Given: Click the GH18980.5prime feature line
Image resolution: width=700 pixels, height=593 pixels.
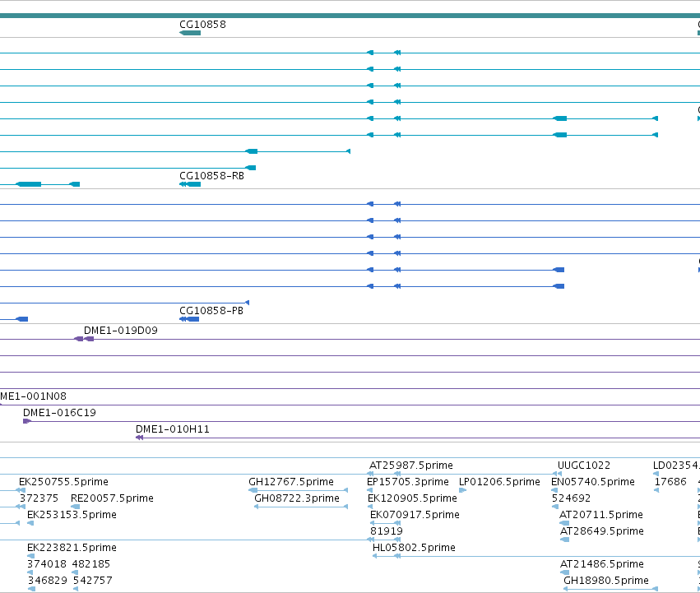Looking at the screenshot, I should click(610, 590).
